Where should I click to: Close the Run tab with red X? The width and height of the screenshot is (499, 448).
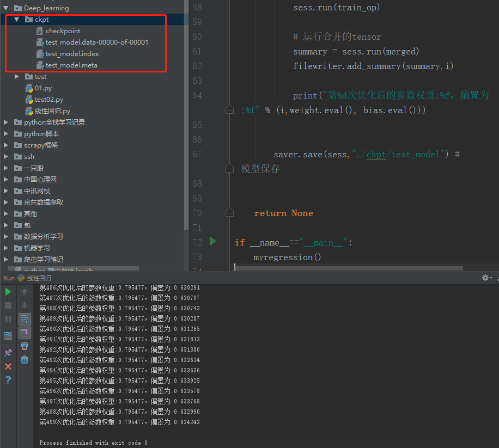coord(8,366)
